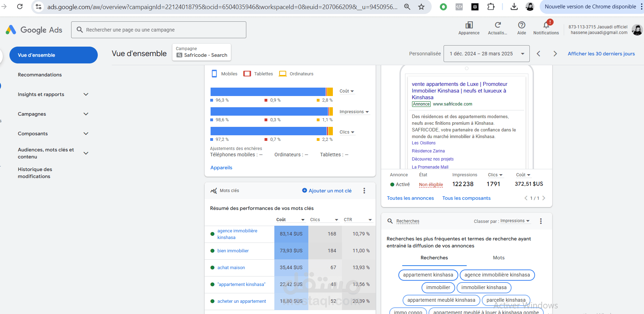The width and height of the screenshot is (644, 314).
Task: Open the account profile avatar
Action: coord(637,30)
